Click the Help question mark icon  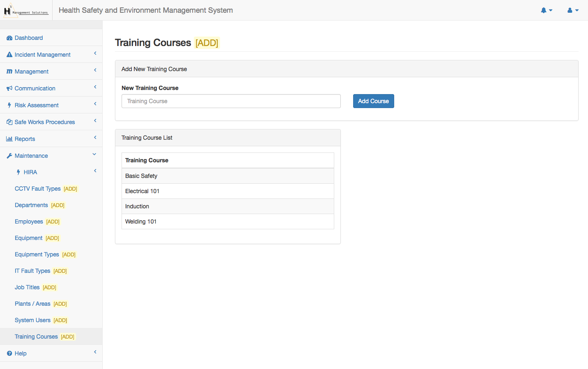(9, 353)
